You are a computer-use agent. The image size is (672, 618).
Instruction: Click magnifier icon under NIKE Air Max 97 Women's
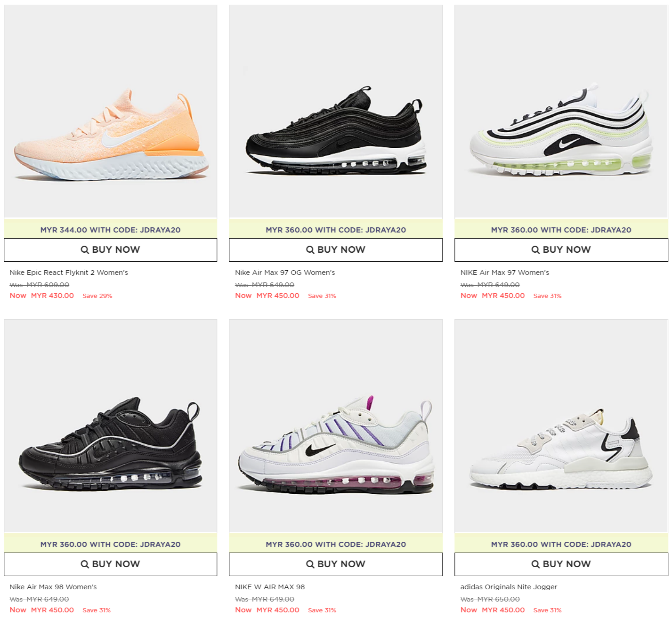(x=535, y=250)
